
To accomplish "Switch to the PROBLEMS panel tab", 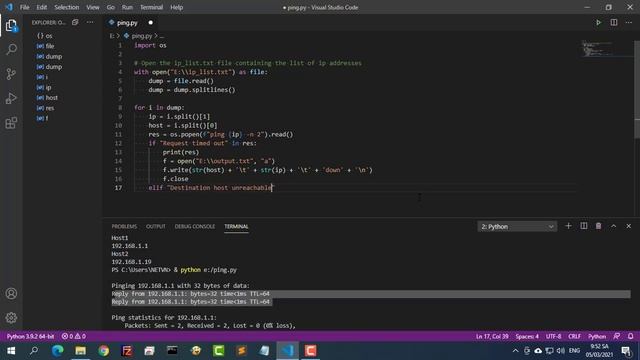I will click(124, 227).
